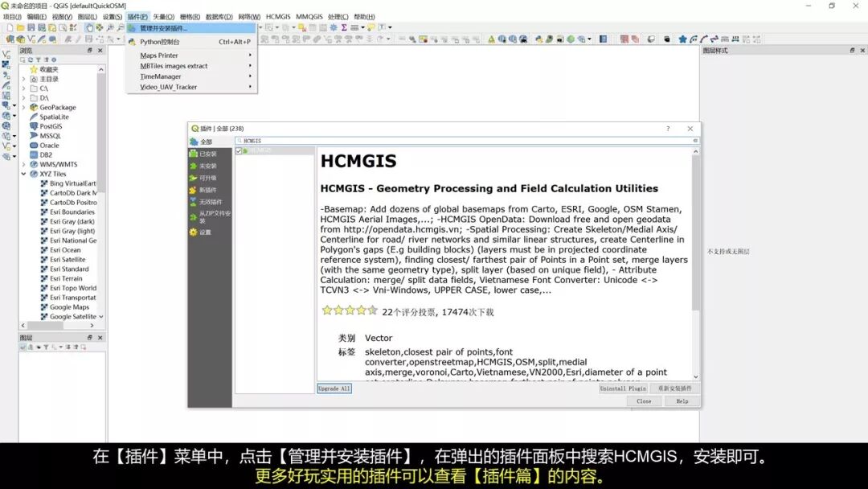Click the five-star rating of HCMGIS
Image resolution: width=868 pixels, height=489 pixels.
[x=350, y=310]
